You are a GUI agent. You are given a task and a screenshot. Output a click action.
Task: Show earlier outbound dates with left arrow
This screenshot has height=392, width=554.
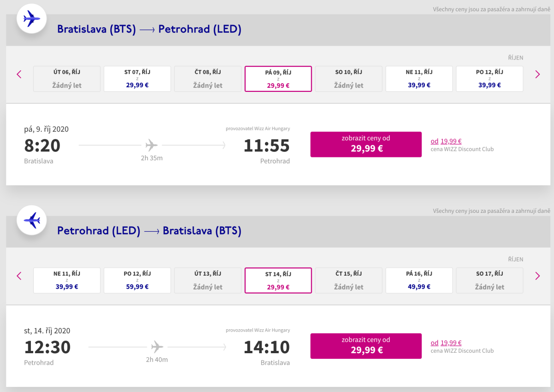click(19, 74)
